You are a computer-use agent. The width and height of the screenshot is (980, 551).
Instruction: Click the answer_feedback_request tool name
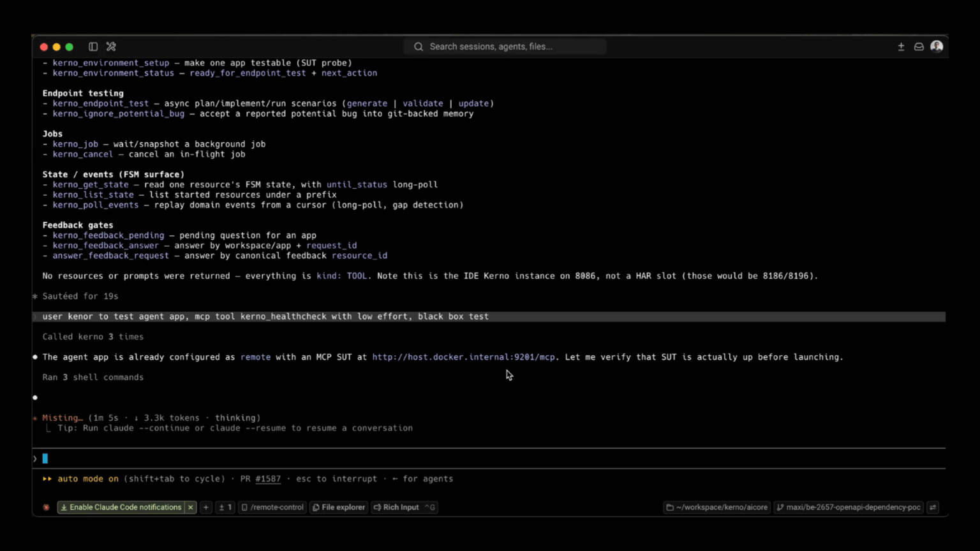[x=111, y=256]
